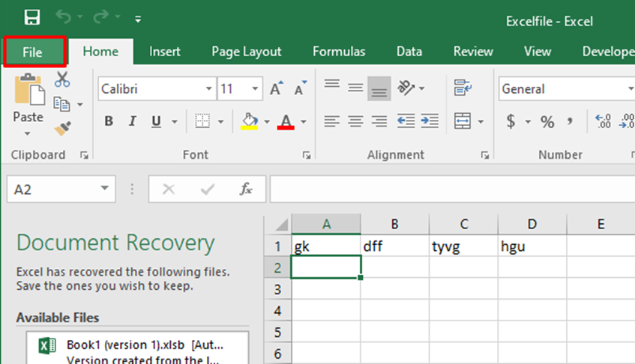Screen dimensions: 635x364
Task: Toggle Wrap Text icon
Action: tap(463, 88)
